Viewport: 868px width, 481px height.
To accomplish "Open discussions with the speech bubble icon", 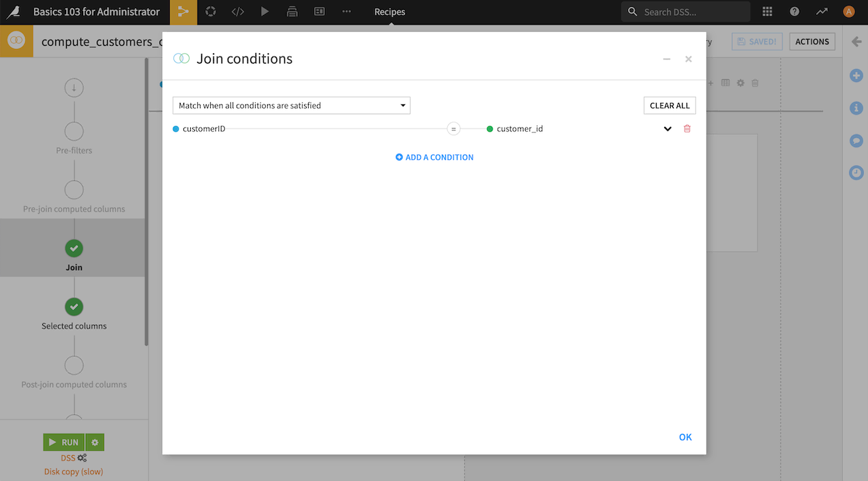I will 856,141.
